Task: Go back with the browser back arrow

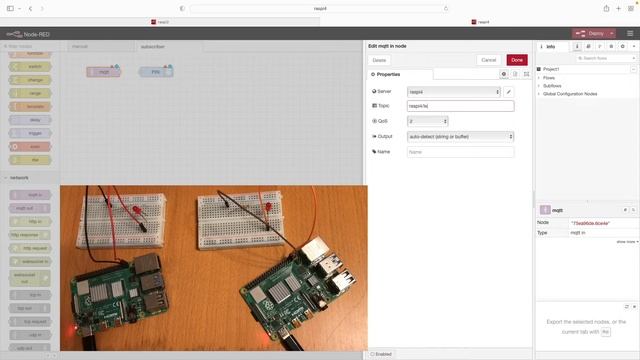Action: (31, 9)
